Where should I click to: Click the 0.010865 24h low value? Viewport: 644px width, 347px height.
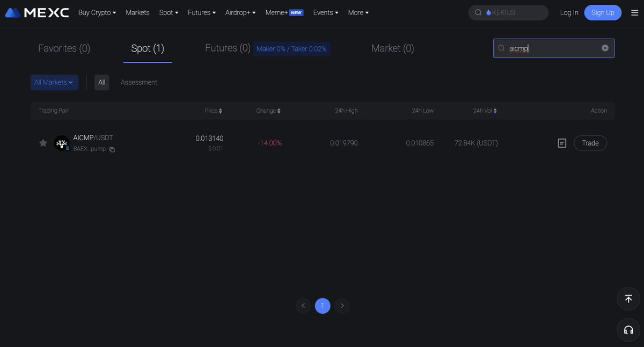[420, 143]
